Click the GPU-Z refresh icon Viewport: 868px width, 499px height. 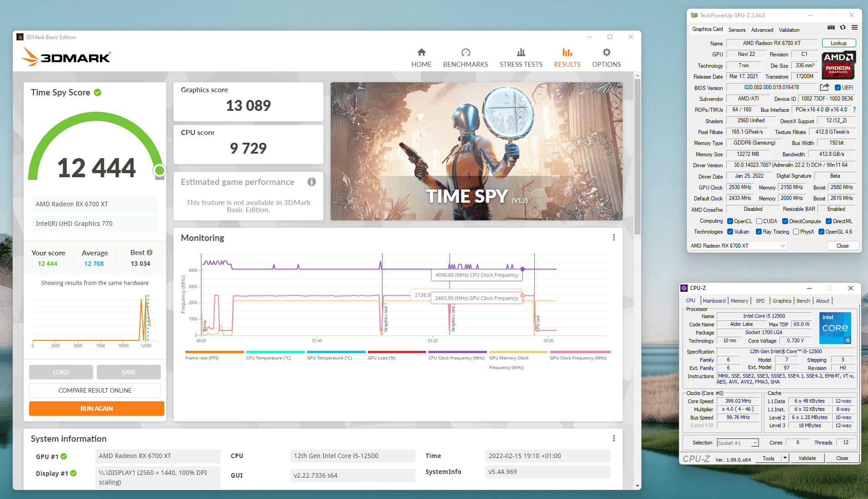[843, 27]
